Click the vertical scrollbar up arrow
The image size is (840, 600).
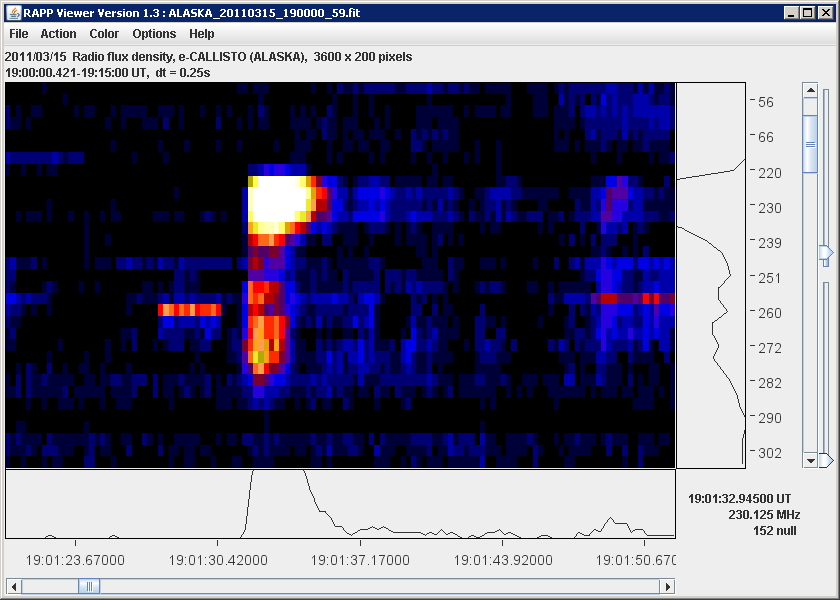[x=810, y=90]
